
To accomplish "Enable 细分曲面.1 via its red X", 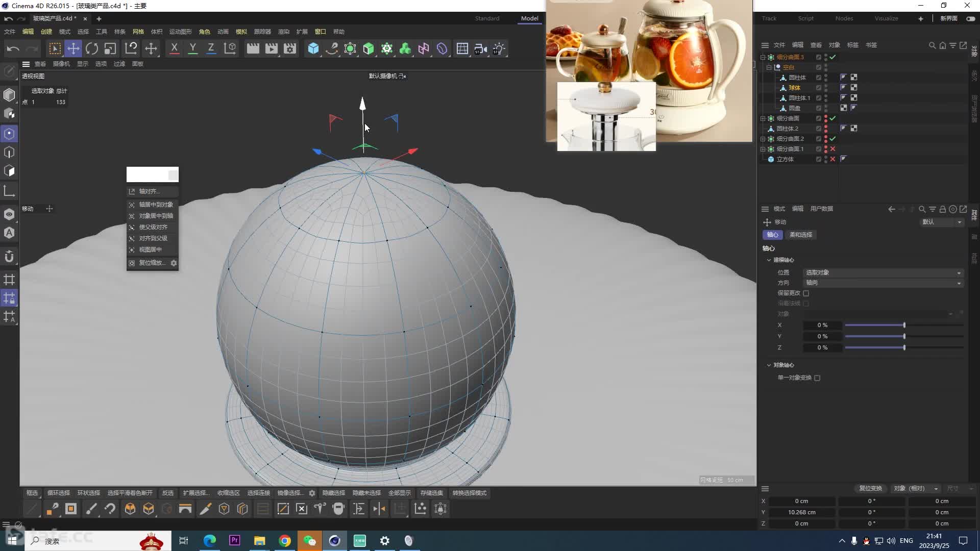I will point(832,149).
